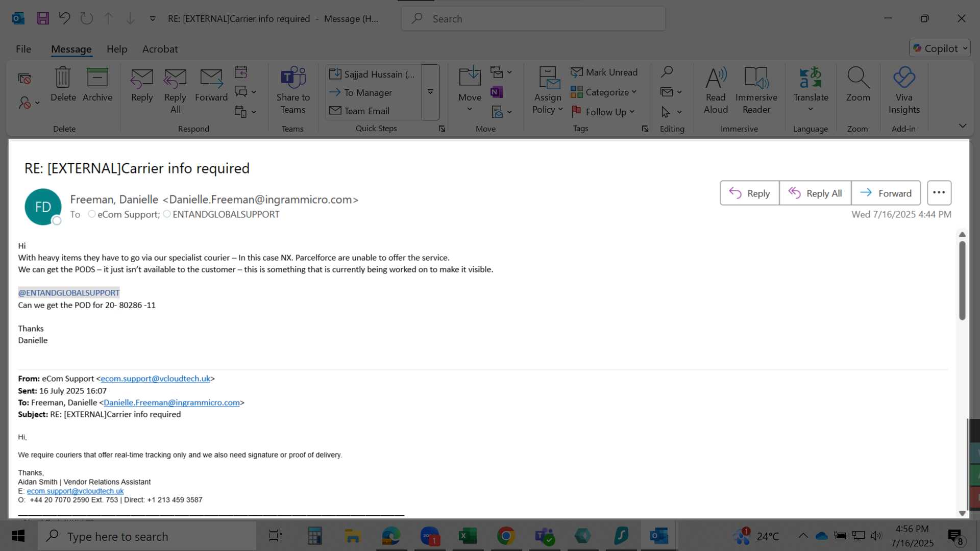Open the Follow Up dropdown

click(603, 112)
